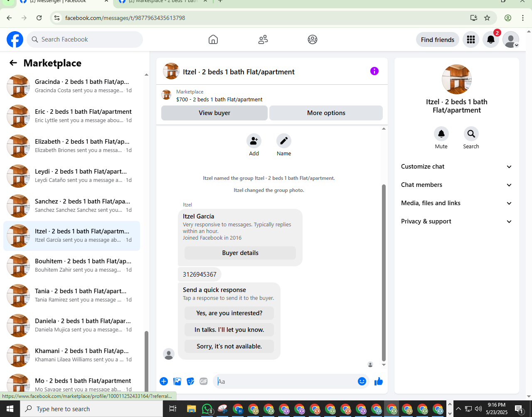
Task: Open the Groups icon in top navigation
Action: coord(313,39)
